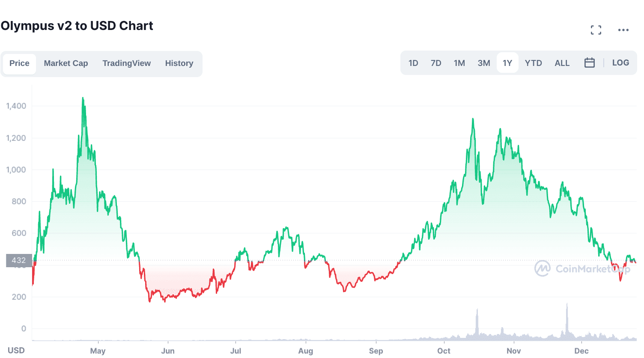This screenshot has height=358, width=644.
Task: Open the three-dot more options menu
Action: 623,30
